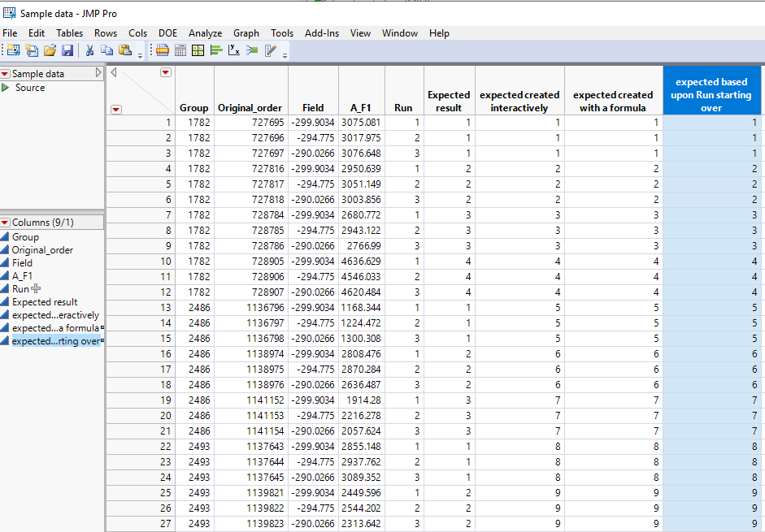Screen dimensions: 765x532
Task: Click cell value 2313.642 in A_F1
Action: tap(361, 524)
